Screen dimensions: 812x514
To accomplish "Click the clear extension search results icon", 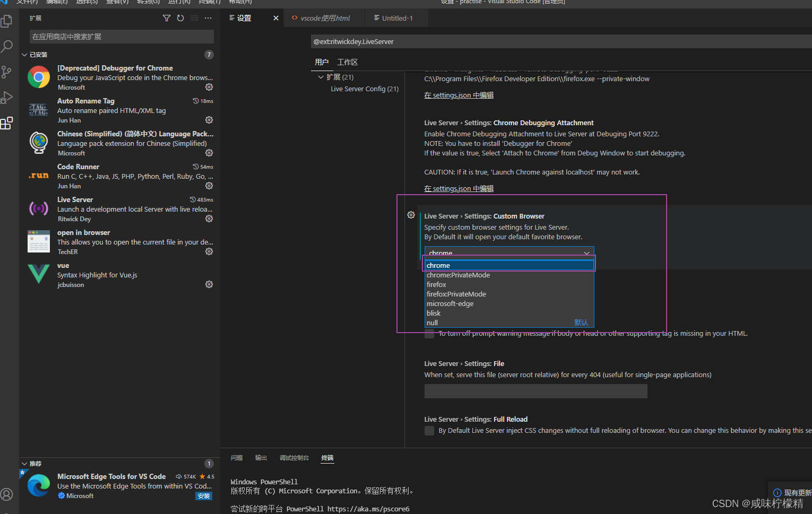I will click(194, 18).
